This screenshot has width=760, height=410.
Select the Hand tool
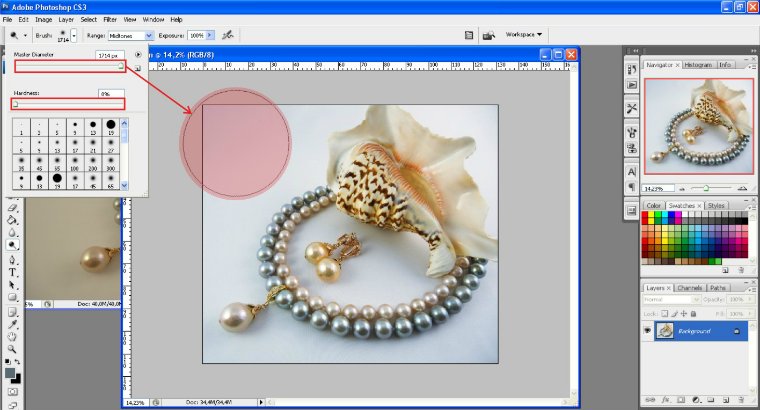coord(12,337)
